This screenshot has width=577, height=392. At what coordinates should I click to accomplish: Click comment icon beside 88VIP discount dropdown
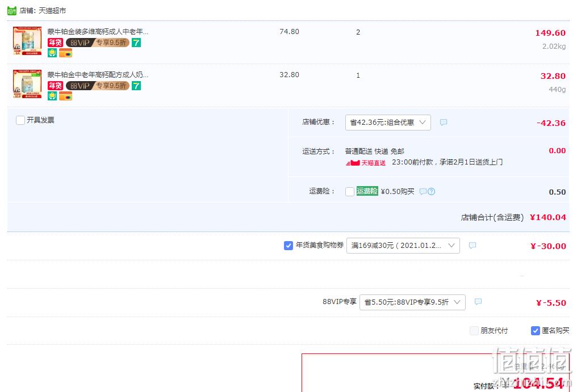tap(478, 302)
